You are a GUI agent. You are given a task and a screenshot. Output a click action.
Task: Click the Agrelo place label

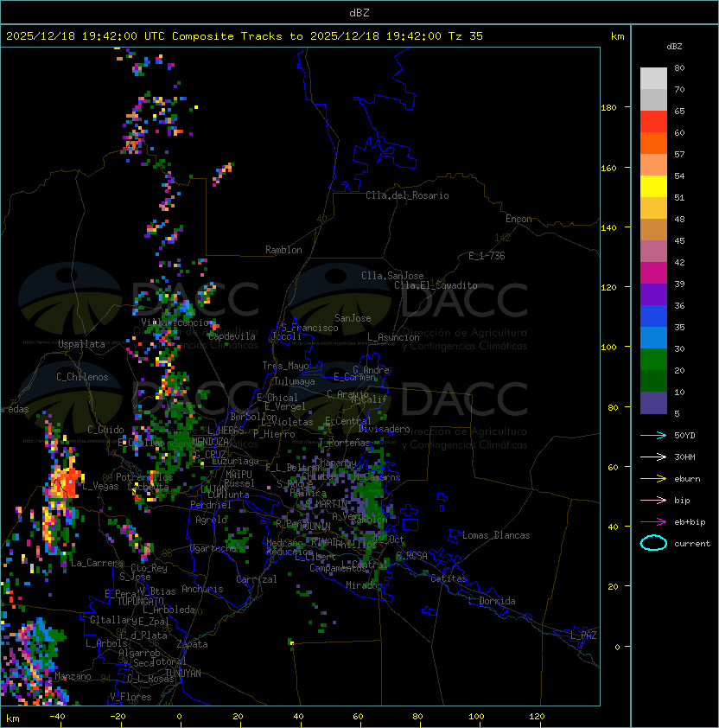click(211, 520)
